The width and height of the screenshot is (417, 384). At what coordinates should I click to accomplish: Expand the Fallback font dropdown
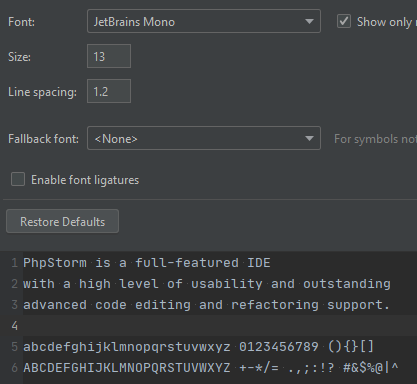[204, 138]
